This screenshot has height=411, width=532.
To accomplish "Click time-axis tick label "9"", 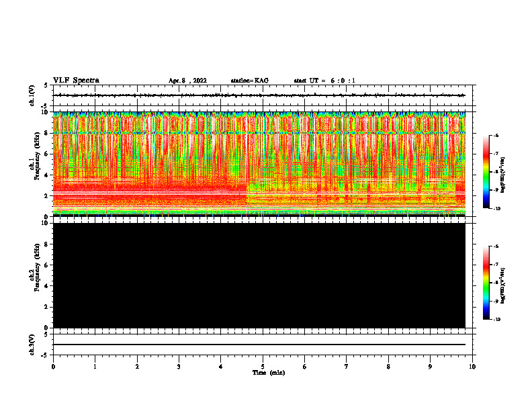I will pyautogui.click(x=430, y=367).
